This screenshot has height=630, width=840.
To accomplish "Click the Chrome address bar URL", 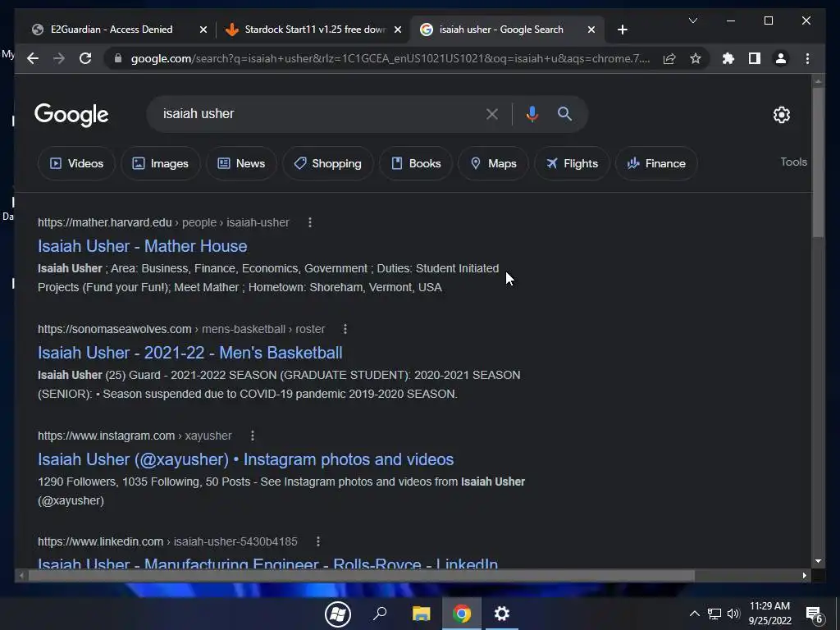I will click(390, 58).
